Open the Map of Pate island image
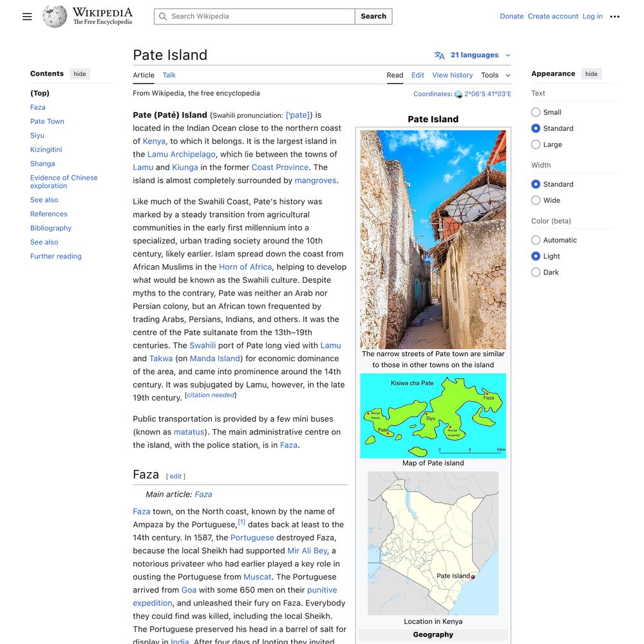This screenshot has height=644, width=644. click(433, 415)
